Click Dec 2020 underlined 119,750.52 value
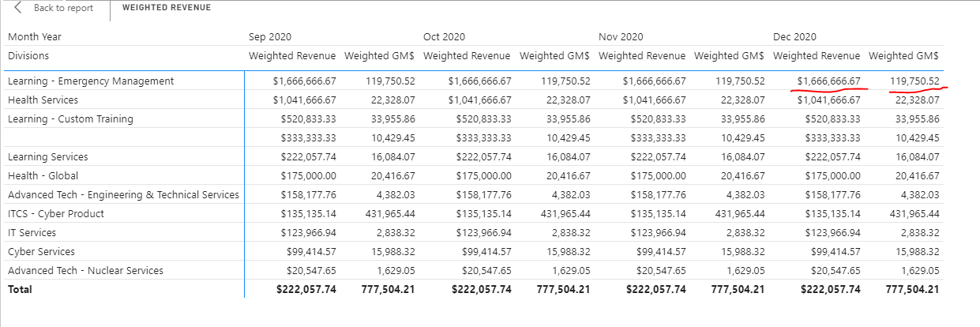Image resolution: width=980 pixels, height=327 pixels. pyautogui.click(x=914, y=81)
